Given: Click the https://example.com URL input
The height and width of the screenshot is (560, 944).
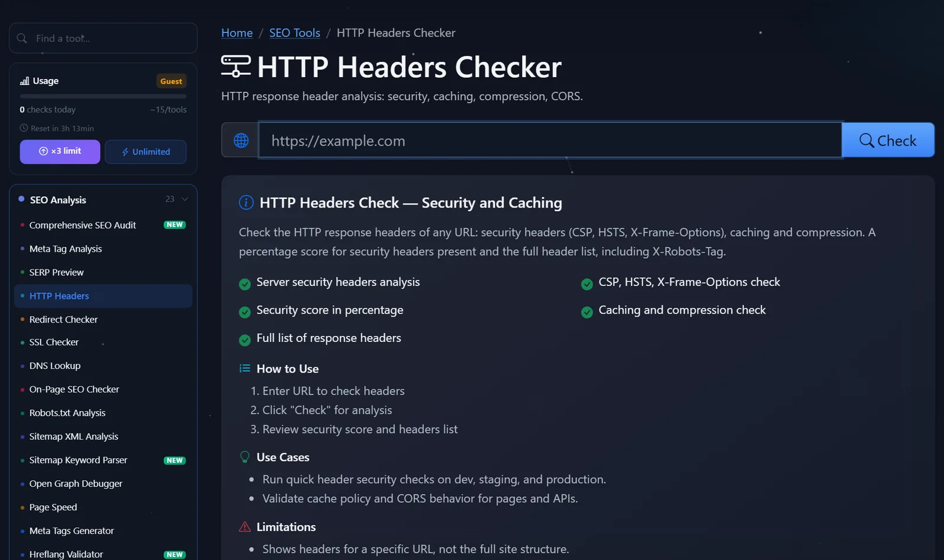Looking at the screenshot, I should (x=550, y=140).
